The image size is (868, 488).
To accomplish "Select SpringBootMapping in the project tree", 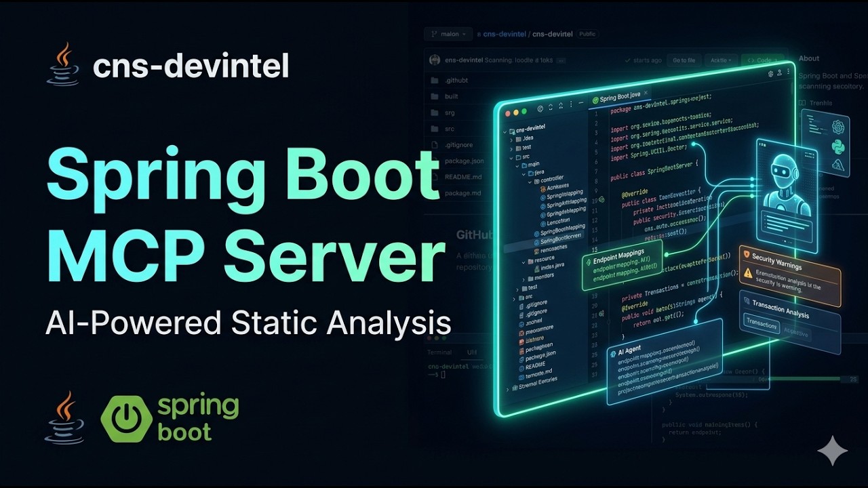I will [558, 232].
